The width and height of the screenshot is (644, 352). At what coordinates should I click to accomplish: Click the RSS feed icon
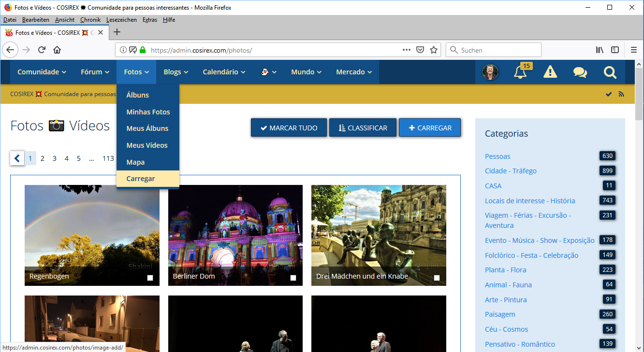tap(621, 94)
